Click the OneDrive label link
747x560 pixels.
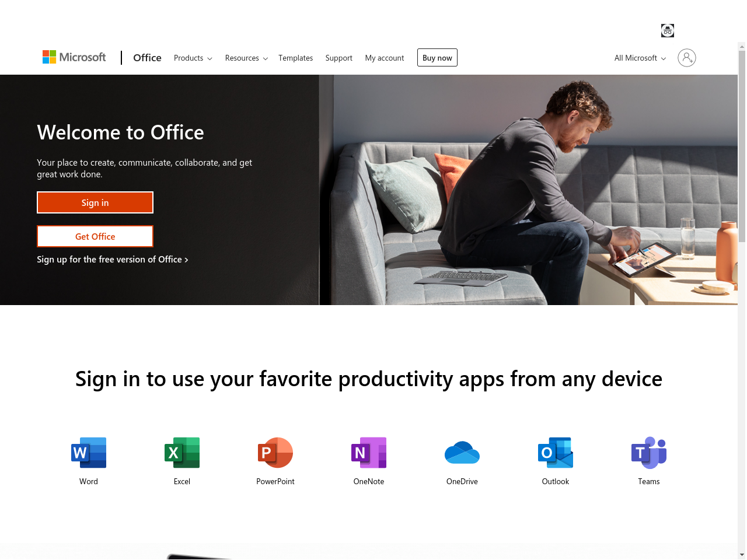[x=462, y=481]
